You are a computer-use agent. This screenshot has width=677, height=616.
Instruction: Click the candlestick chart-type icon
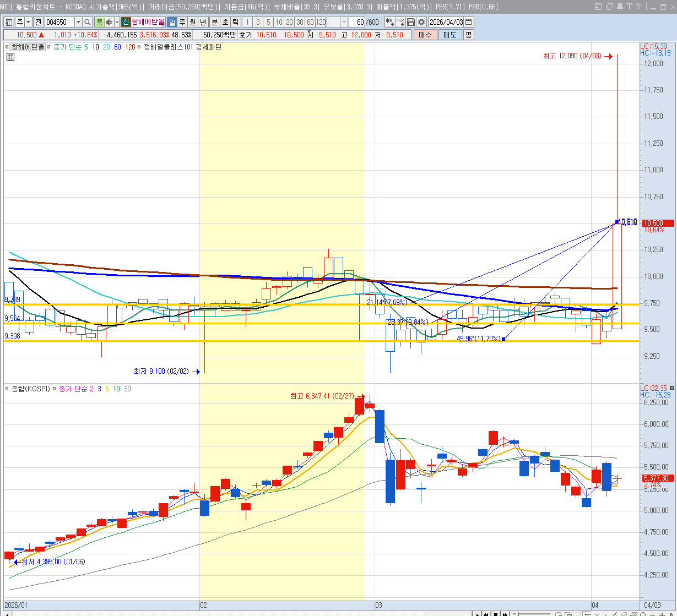pos(389,22)
